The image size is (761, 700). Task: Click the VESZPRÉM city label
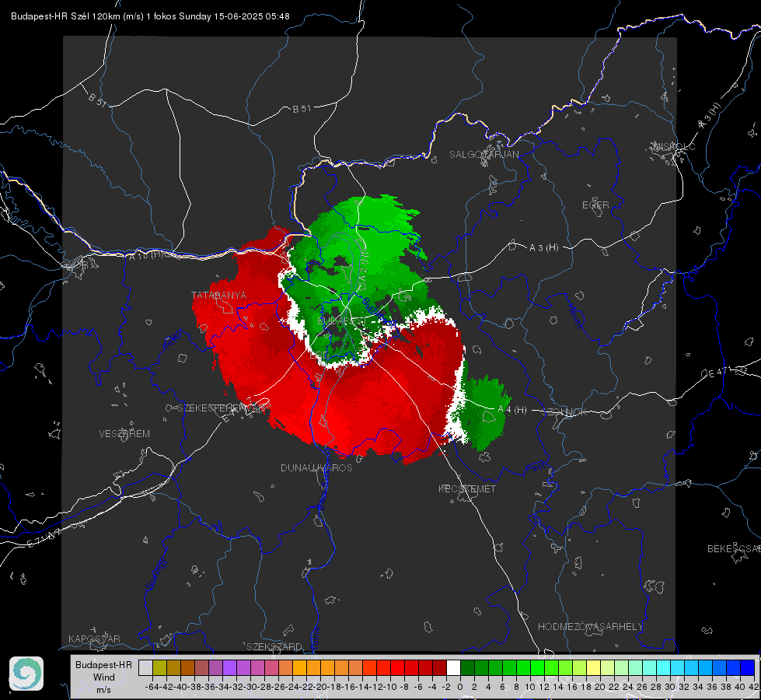coord(124,433)
